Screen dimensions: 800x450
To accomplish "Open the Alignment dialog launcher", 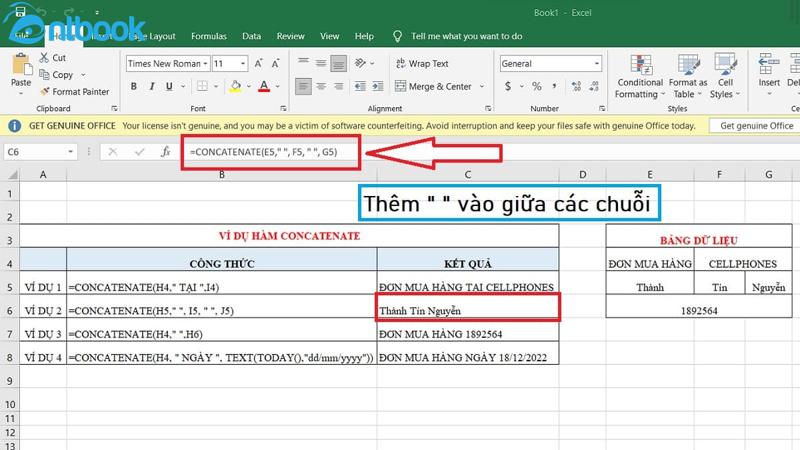I will click(488, 109).
